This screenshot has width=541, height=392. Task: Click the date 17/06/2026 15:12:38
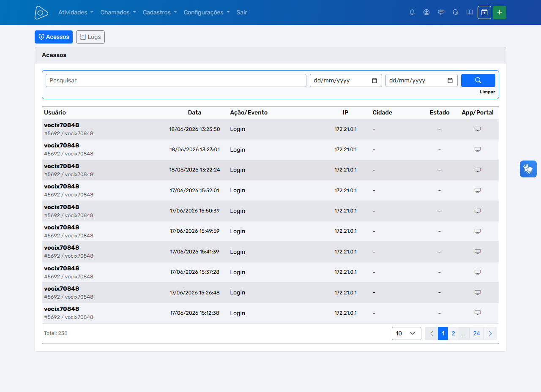(194, 313)
